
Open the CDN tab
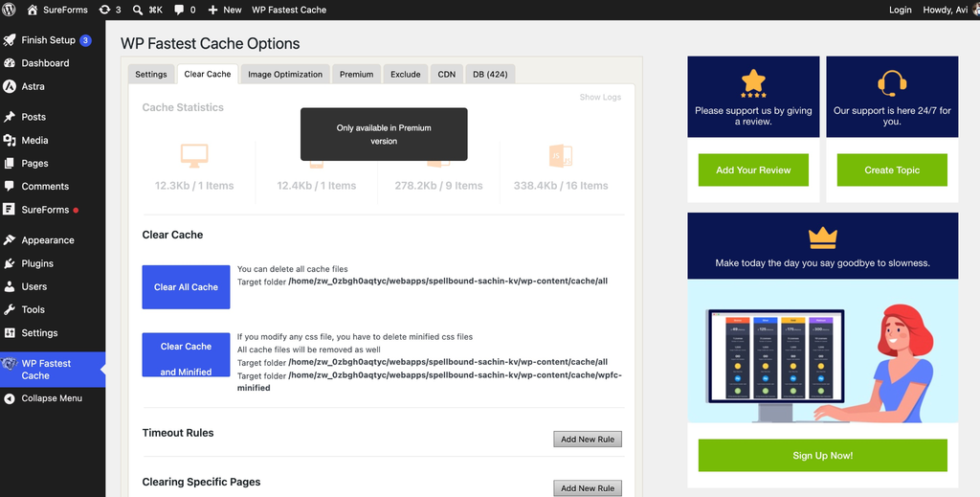point(446,74)
